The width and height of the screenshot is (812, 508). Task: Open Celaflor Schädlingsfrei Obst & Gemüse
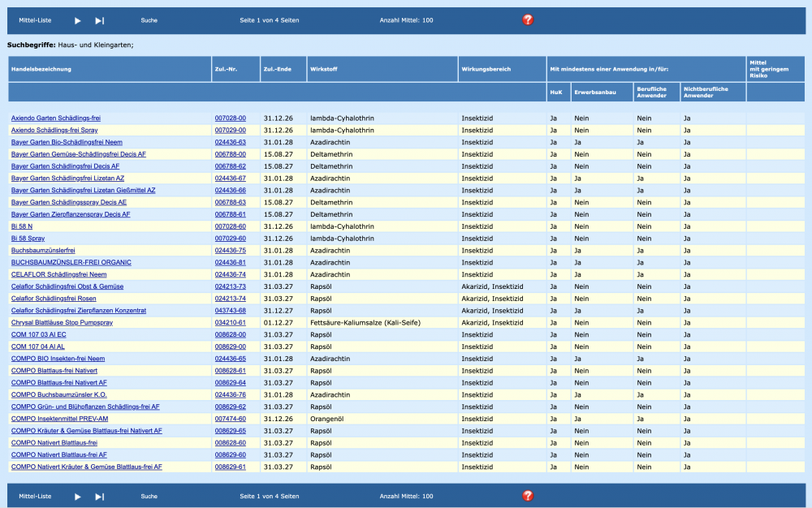coord(67,286)
